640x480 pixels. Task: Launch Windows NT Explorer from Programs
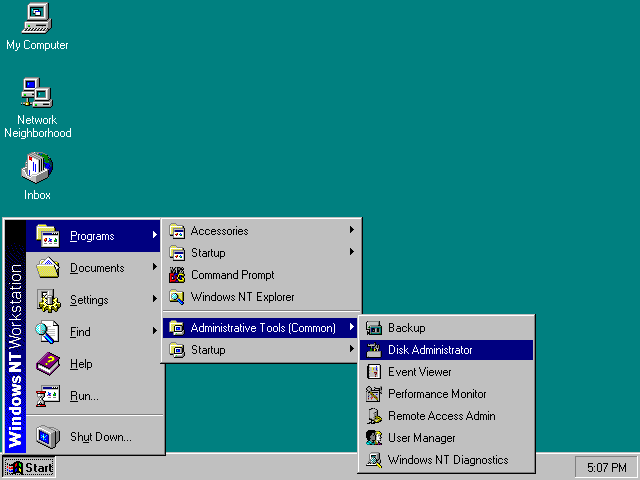261,297
